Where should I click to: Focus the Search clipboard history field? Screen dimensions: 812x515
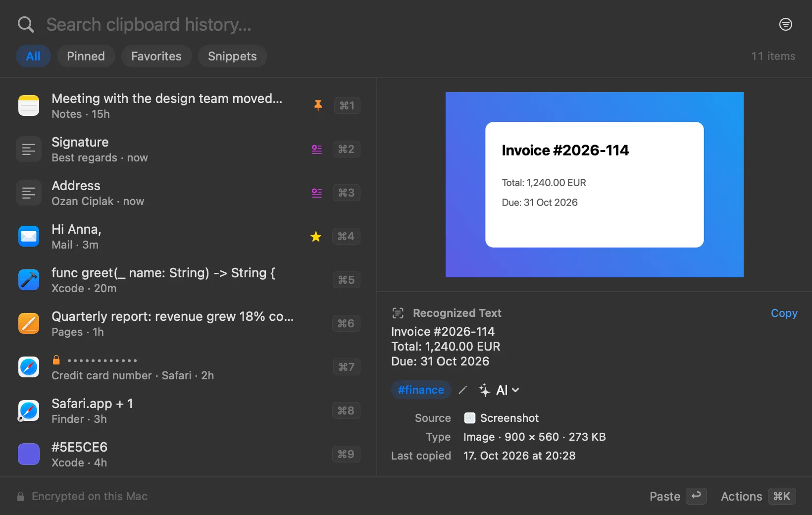click(406, 24)
